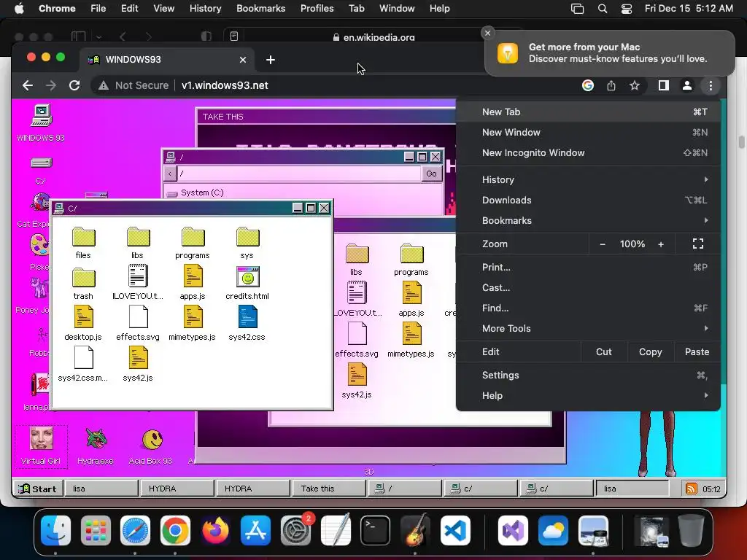Go back with Chrome back arrow
This screenshot has height=560, width=747.
(x=28, y=85)
